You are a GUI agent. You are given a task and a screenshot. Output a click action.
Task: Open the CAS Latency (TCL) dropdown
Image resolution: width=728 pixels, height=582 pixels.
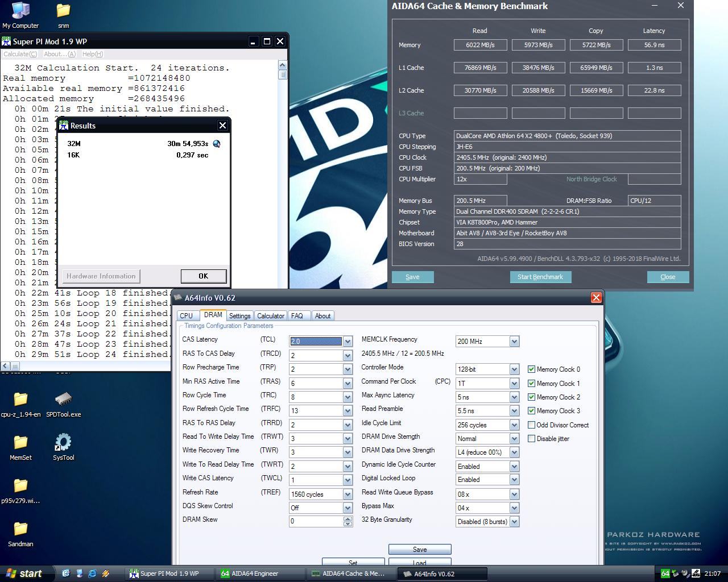pos(348,342)
